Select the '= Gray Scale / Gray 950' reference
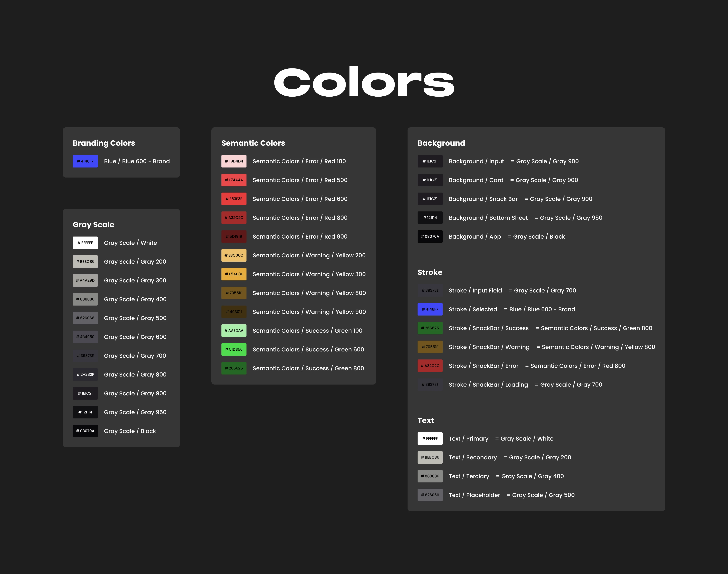 tap(568, 218)
